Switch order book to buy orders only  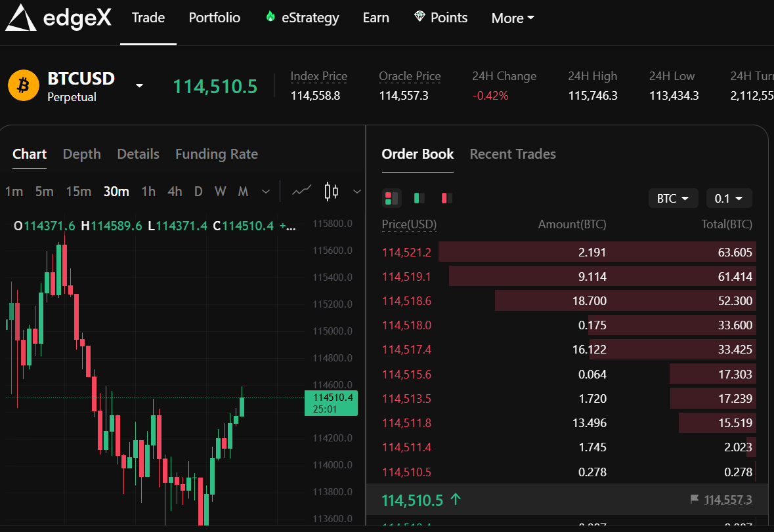(x=418, y=197)
